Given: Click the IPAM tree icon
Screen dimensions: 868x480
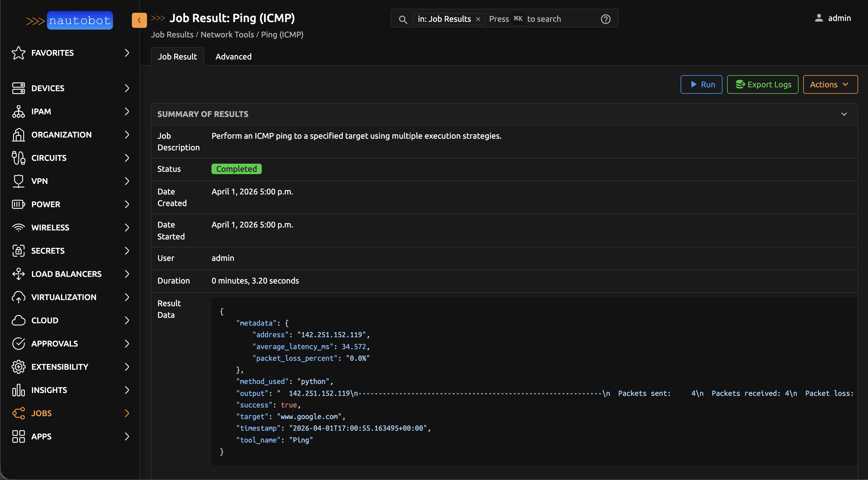Looking at the screenshot, I should coord(19,111).
